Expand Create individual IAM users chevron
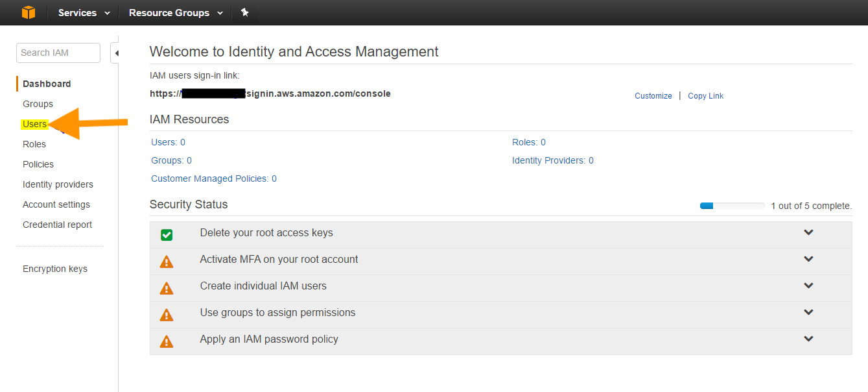This screenshot has width=868, height=392. [808, 286]
